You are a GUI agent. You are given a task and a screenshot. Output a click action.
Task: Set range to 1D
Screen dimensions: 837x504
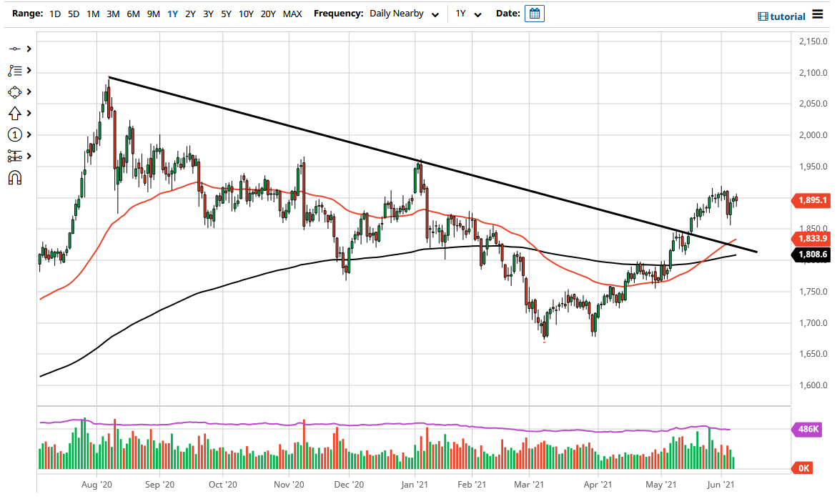click(55, 14)
